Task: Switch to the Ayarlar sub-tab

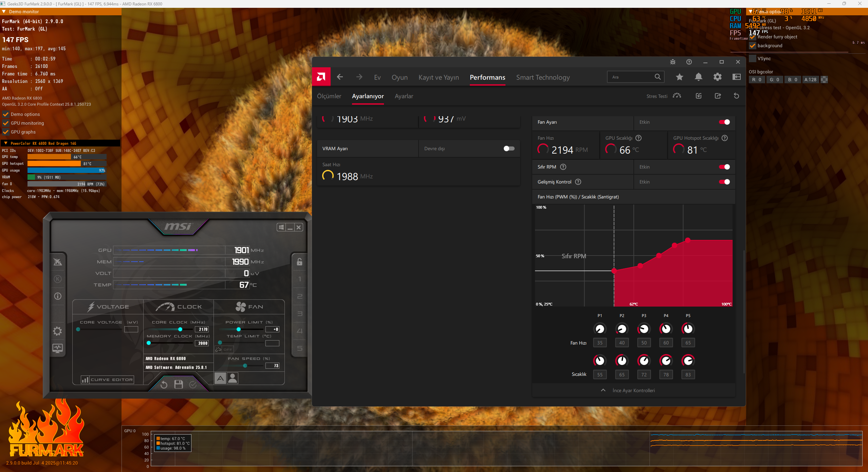Action: [x=404, y=96]
